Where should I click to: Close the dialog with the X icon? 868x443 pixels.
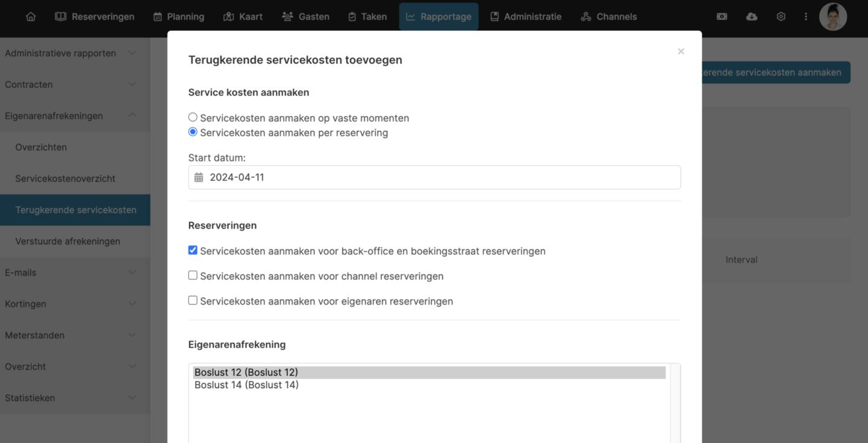[681, 52]
